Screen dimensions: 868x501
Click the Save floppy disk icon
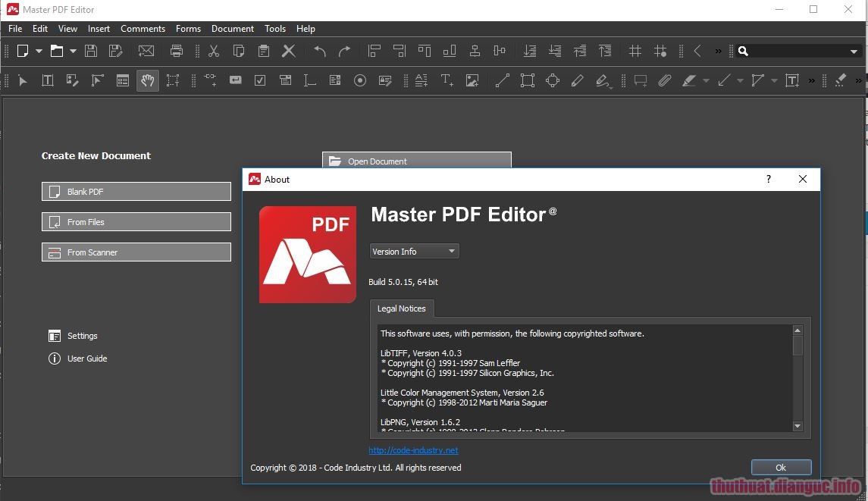(x=91, y=51)
